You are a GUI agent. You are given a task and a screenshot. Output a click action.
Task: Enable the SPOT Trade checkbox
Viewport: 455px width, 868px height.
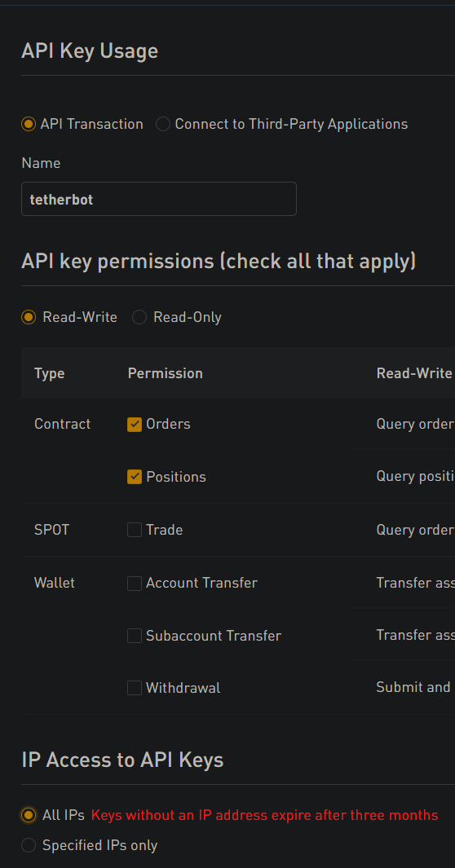click(135, 530)
